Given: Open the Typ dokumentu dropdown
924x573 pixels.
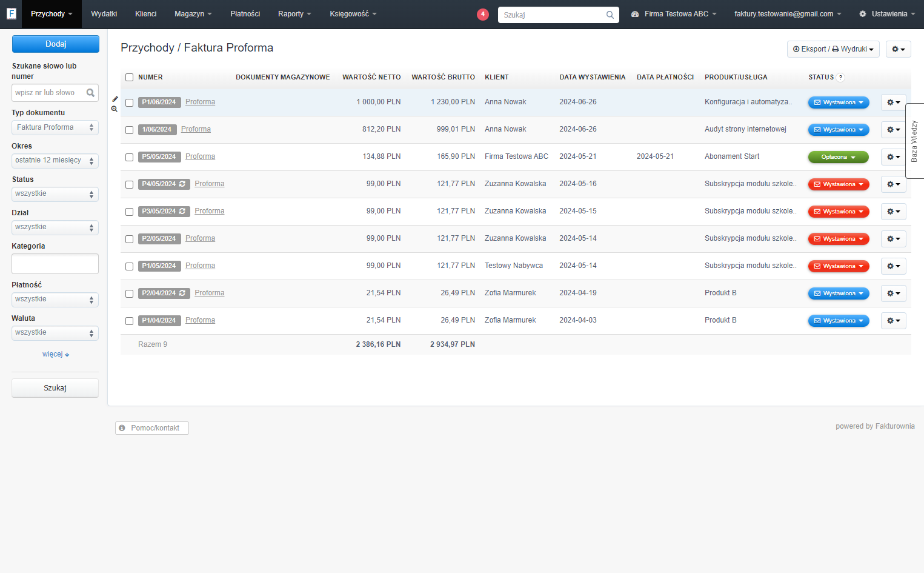Looking at the screenshot, I should [x=55, y=127].
